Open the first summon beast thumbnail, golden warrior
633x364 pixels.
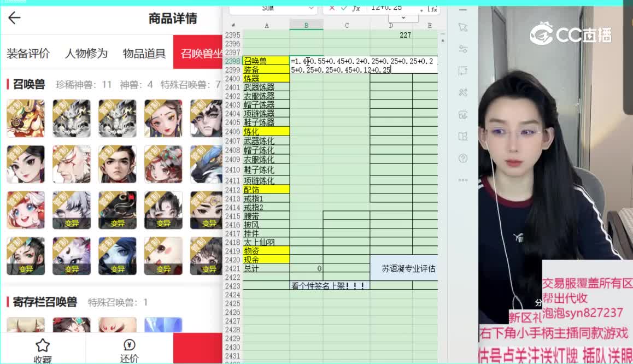coord(26,118)
